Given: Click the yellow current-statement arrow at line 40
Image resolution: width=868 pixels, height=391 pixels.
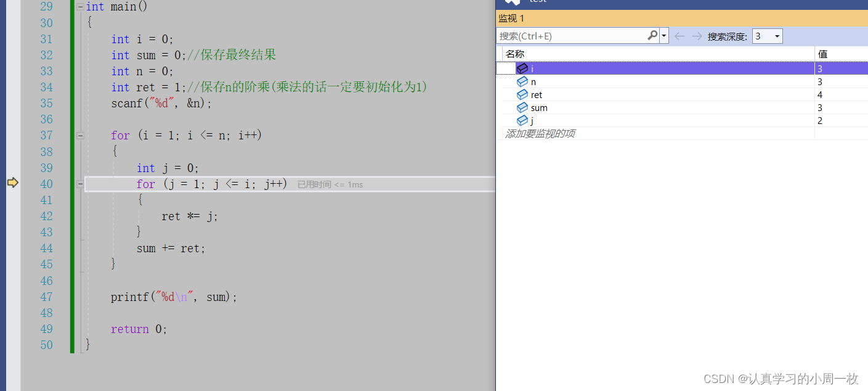Looking at the screenshot, I should [x=12, y=182].
